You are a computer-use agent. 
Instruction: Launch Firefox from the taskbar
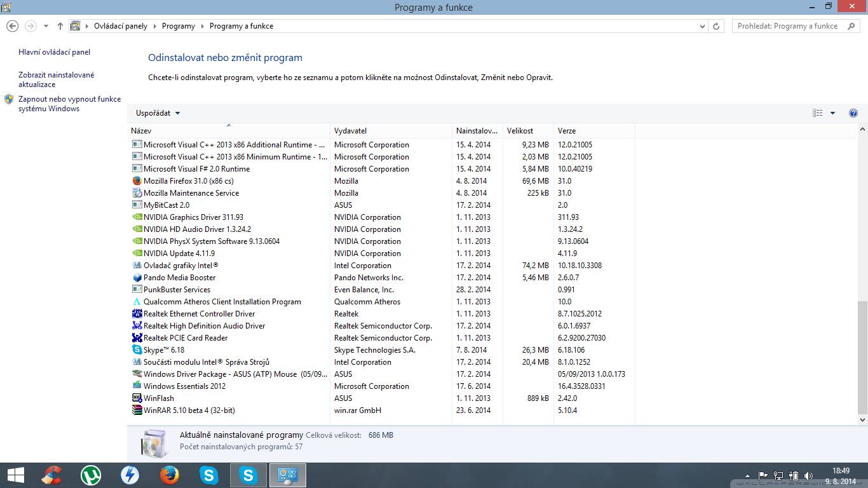(169, 475)
